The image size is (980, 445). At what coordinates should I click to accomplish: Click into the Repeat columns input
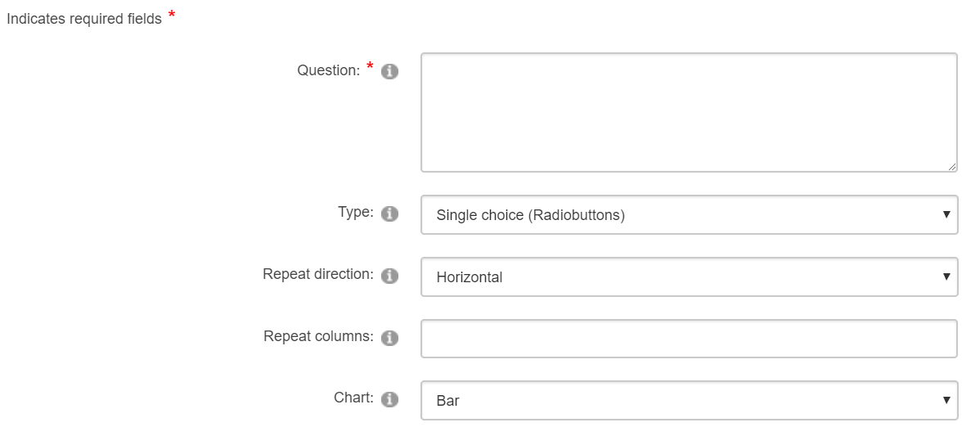(689, 339)
